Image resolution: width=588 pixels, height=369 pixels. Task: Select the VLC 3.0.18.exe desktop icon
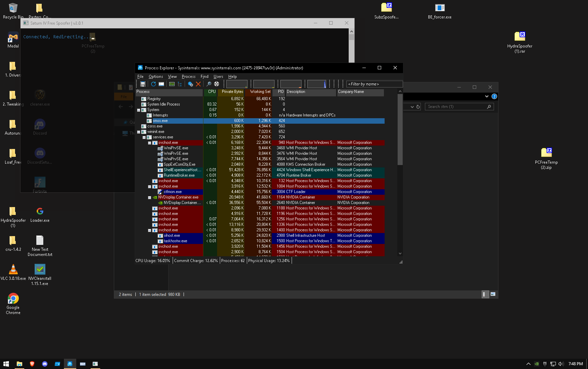[13, 272]
